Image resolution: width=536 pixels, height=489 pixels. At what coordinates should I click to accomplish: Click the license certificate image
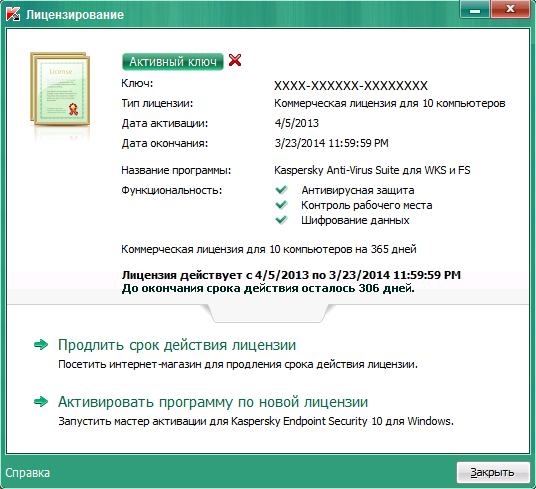60,89
